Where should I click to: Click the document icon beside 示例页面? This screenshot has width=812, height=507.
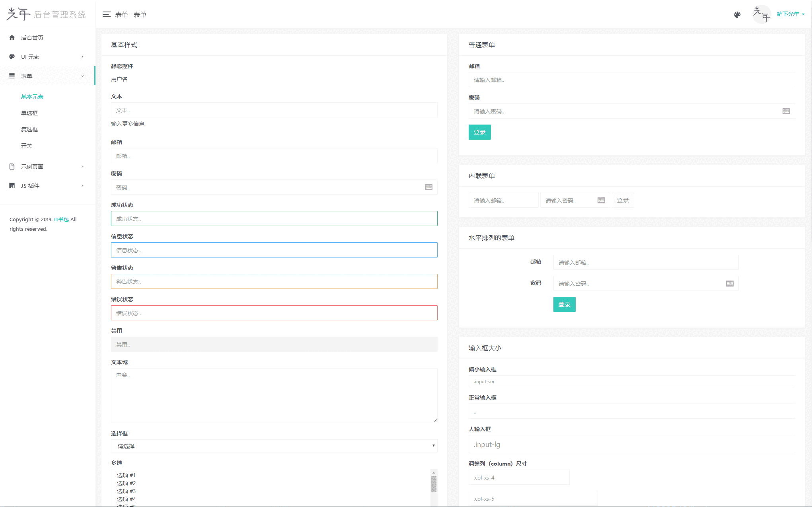click(12, 166)
